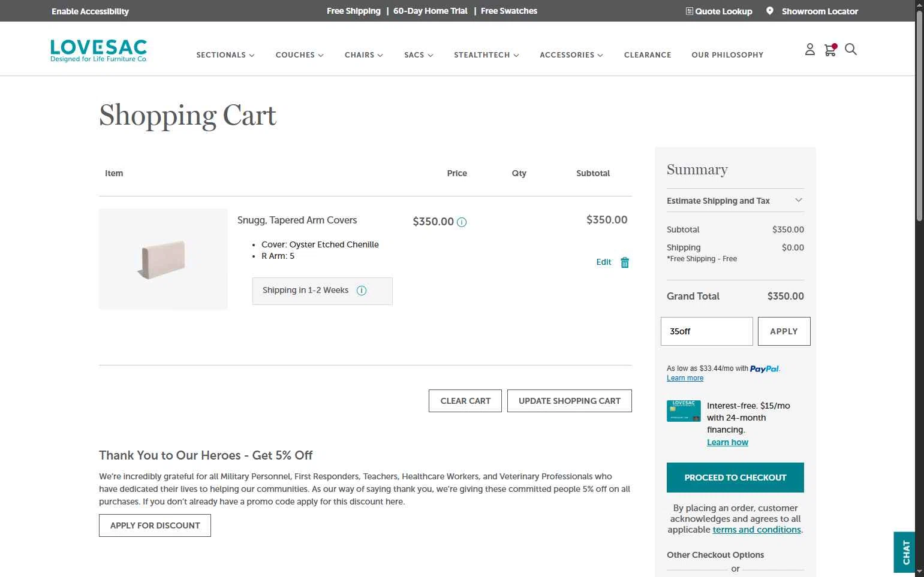Open the StealthTech dropdown menu
The height and width of the screenshot is (577, 924).
[x=486, y=55]
